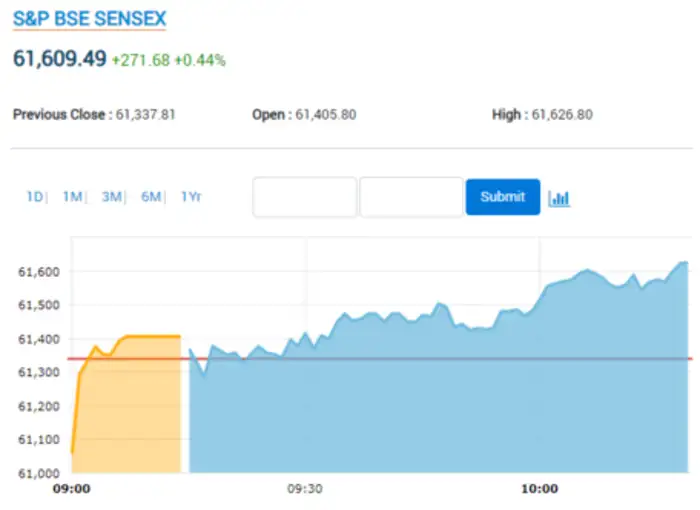Viewport: 700px width, 510px height.
Task: Click the High value 61,626.80
Action: point(562,115)
